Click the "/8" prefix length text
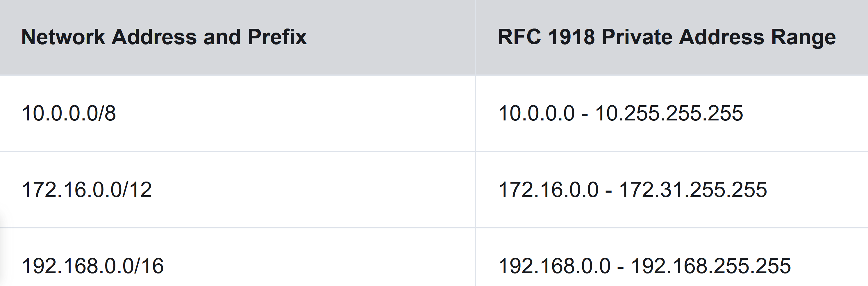 pyautogui.click(x=108, y=113)
